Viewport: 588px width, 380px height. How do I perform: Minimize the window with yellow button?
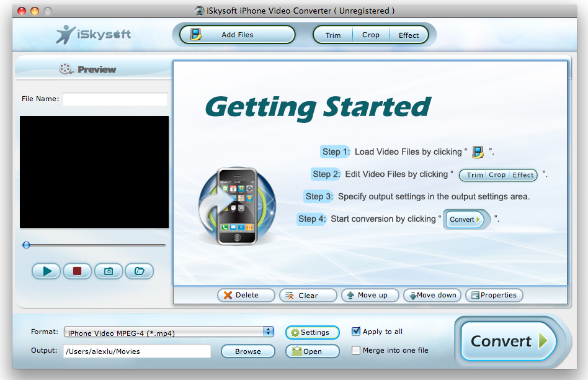(35, 11)
